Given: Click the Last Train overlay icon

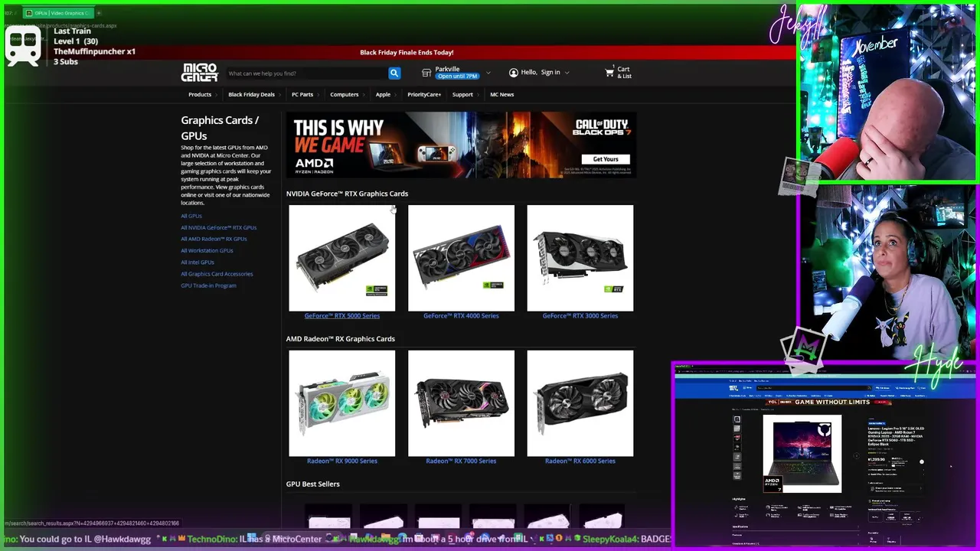Looking at the screenshot, I should pos(22,47).
